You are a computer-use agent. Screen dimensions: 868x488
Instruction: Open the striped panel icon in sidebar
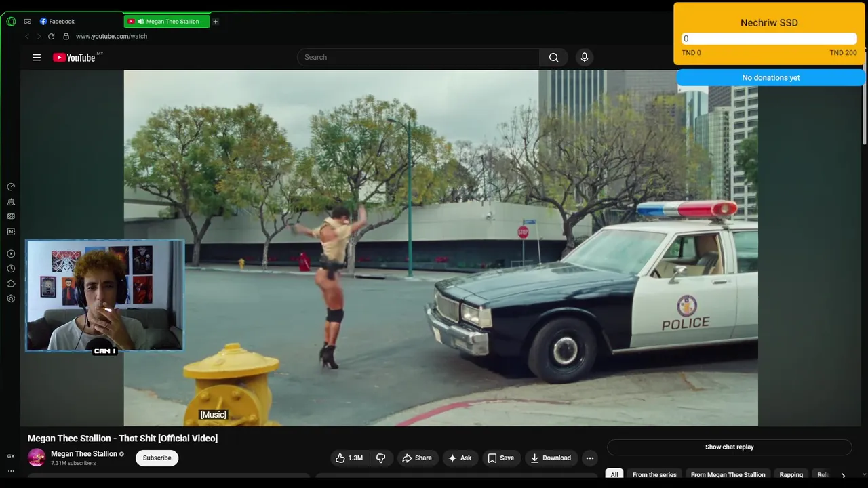coord(11,217)
